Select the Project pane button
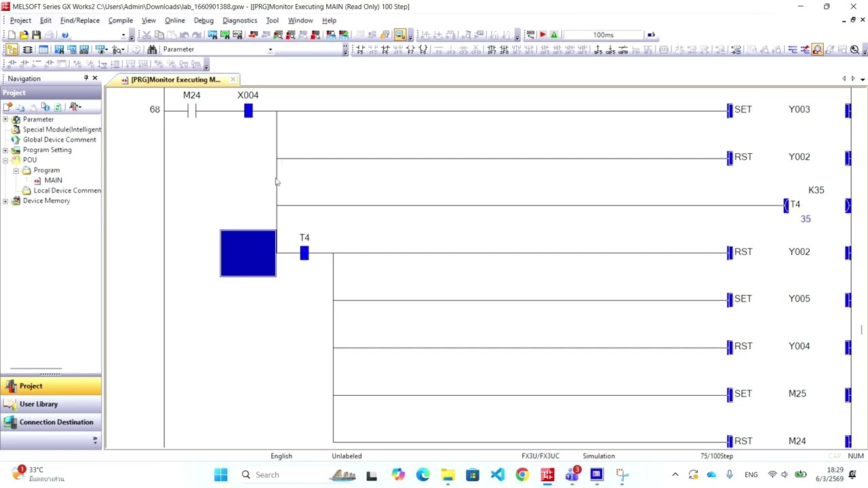The height and width of the screenshot is (488, 868). point(51,386)
